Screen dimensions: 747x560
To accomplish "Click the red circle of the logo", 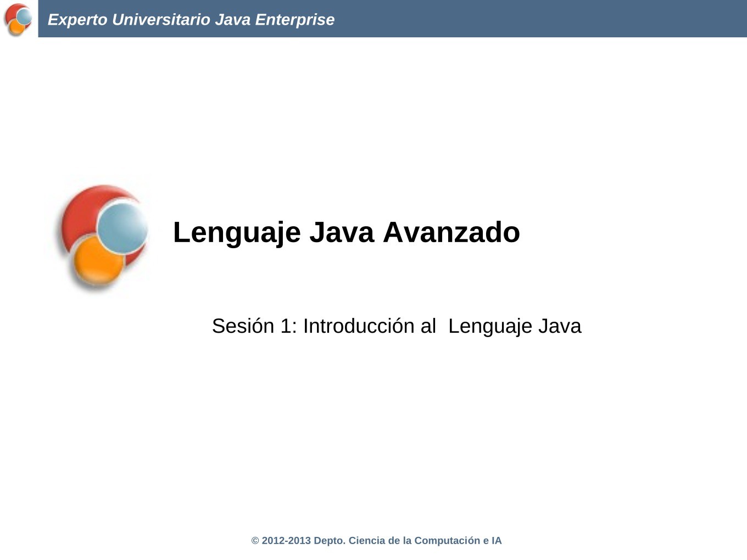I will 82,214.
